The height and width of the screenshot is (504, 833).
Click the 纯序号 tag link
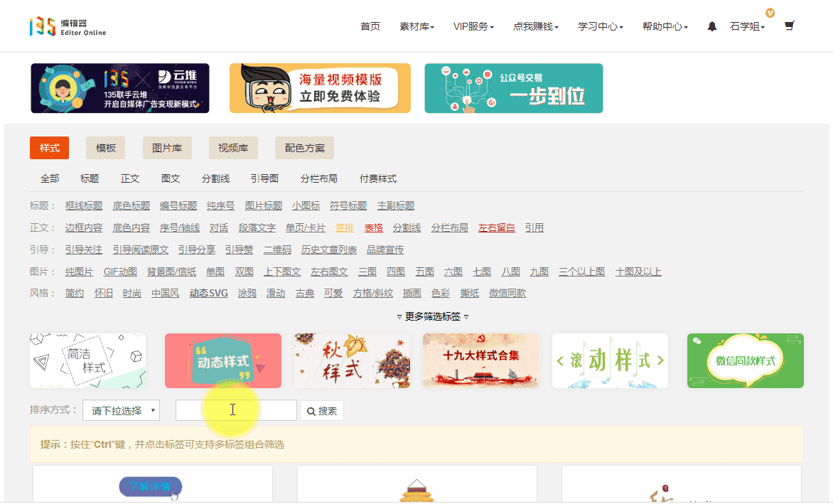[x=221, y=206]
